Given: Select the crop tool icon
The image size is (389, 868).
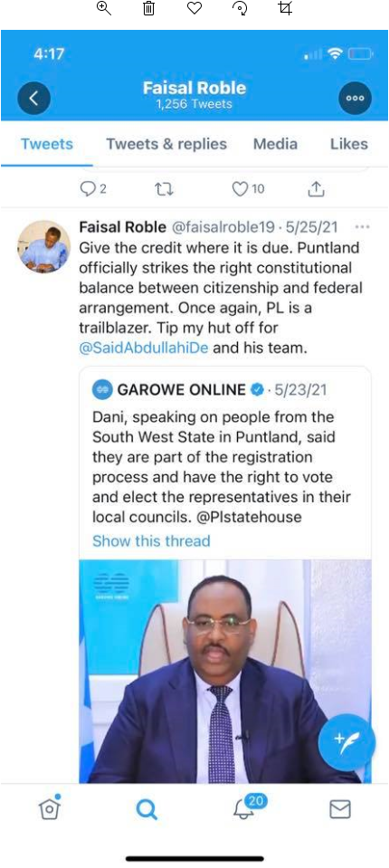Looking at the screenshot, I should [285, 8].
